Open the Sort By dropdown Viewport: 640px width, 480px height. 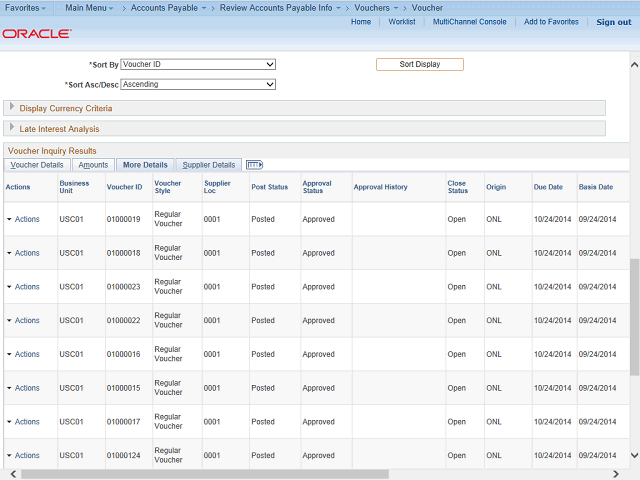pos(198,64)
